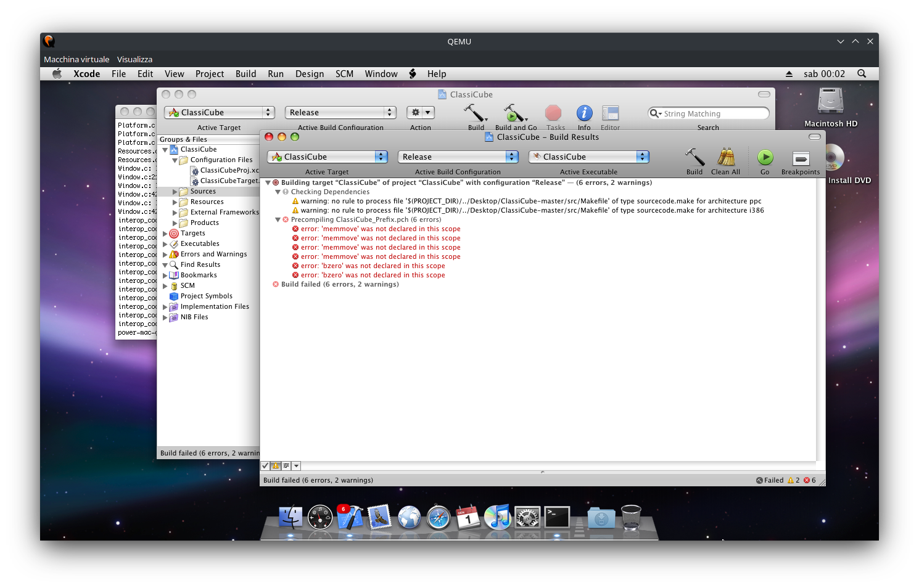This screenshot has height=588, width=919.
Task: Open the Project menu
Action: (210, 74)
